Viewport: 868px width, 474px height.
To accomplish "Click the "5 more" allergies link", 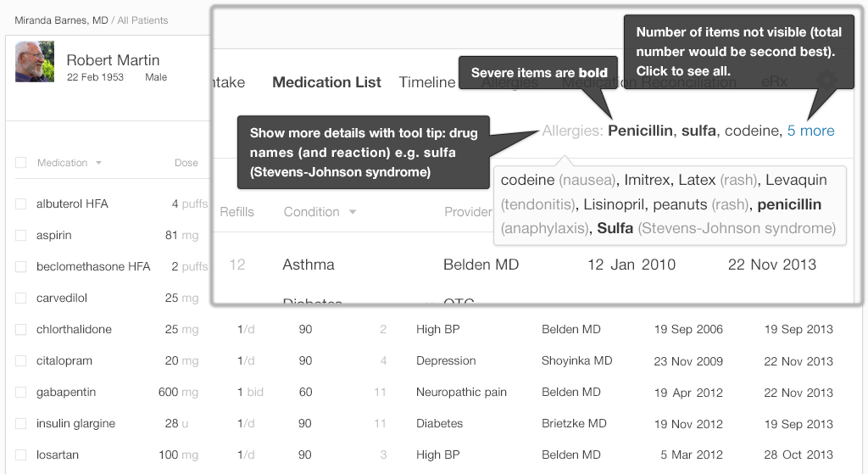I will [x=810, y=131].
